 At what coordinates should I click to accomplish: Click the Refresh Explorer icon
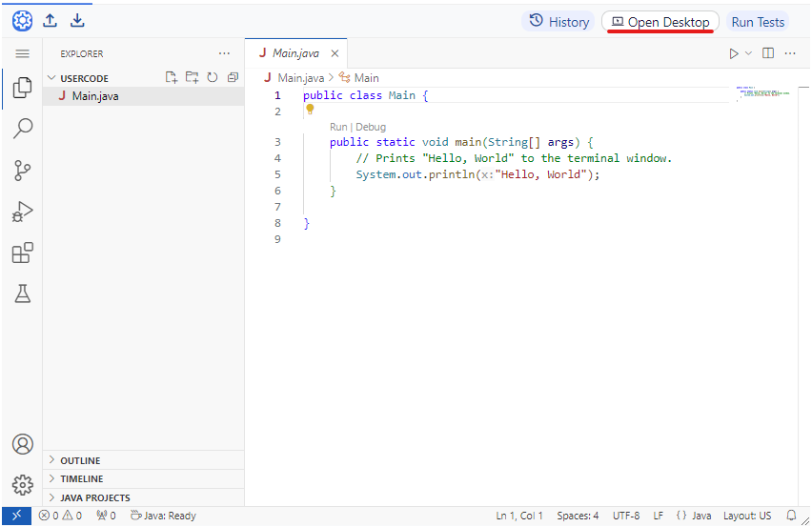pos(212,78)
